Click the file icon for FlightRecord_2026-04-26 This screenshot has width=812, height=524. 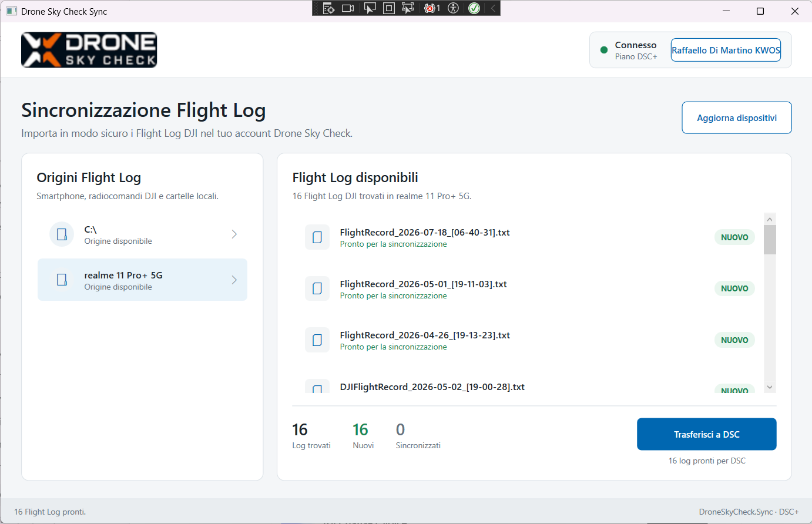(317, 340)
